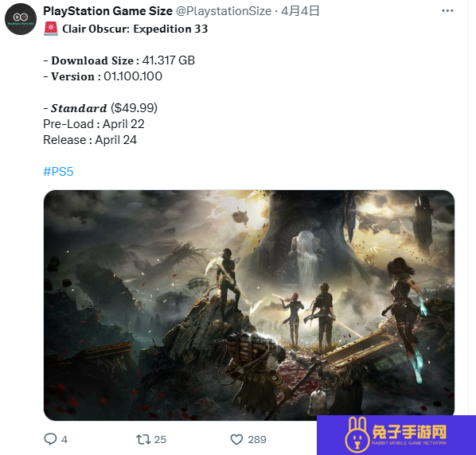Click the like count 289
Screen dimensions: 476x455
pyautogui.click(x=257, y=440)
